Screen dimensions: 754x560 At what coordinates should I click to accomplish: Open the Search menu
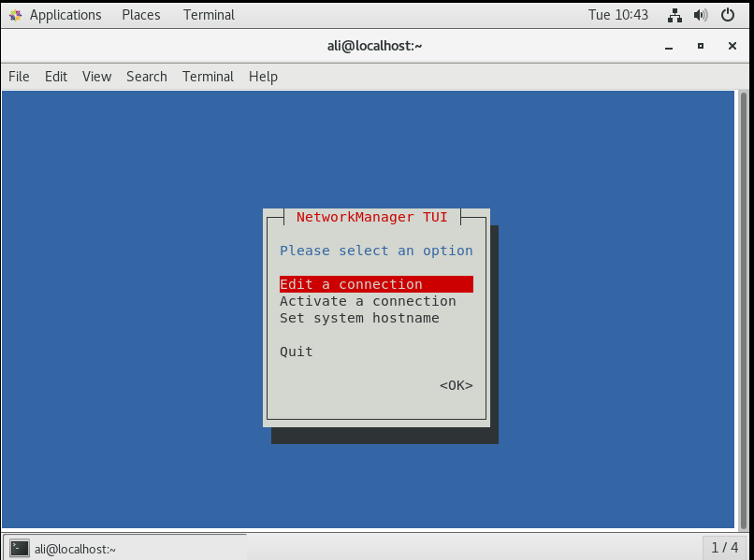[147, 77]
